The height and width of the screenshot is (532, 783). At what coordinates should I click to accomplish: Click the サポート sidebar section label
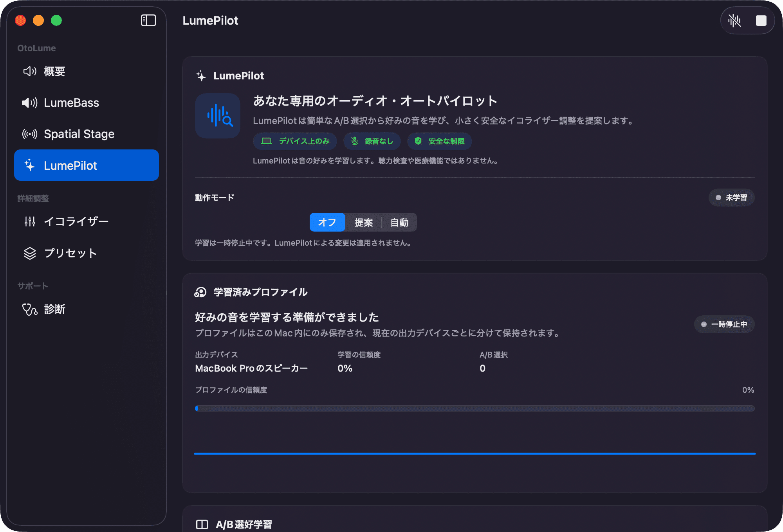[x=33, y=286]
